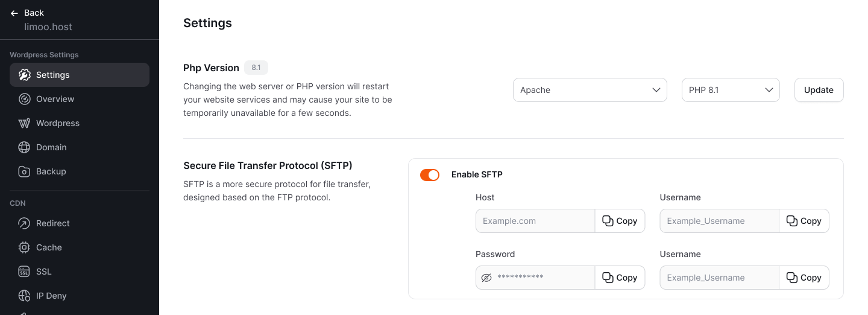Open the Apache web server dropdown

click(590, 90)
